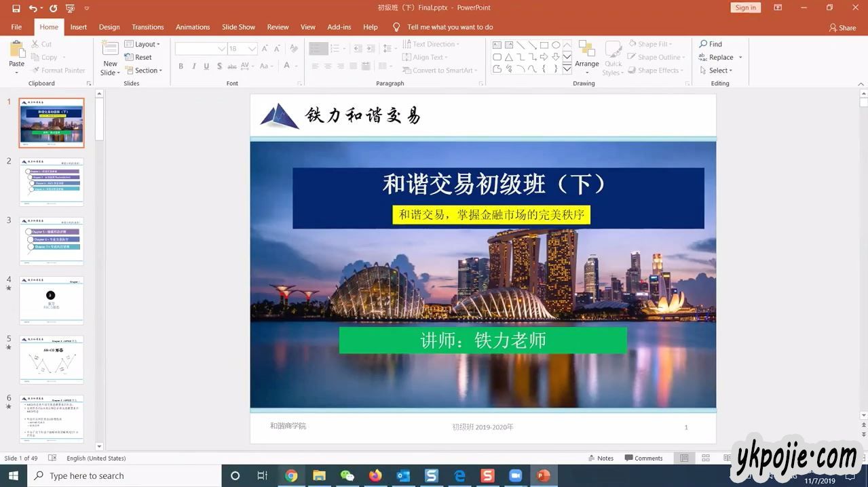This screenshot has height=487, width=868.
Task: Reset the slide layout with Reset
Action: (x=138, y=58)
